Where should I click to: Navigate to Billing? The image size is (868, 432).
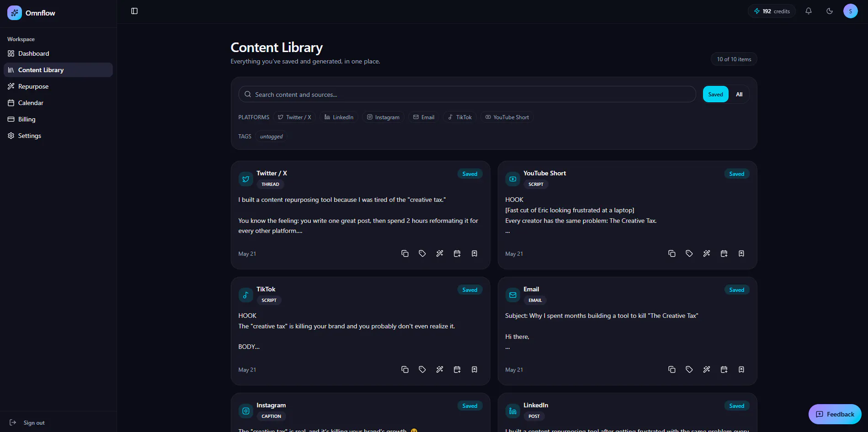(58, 119)
